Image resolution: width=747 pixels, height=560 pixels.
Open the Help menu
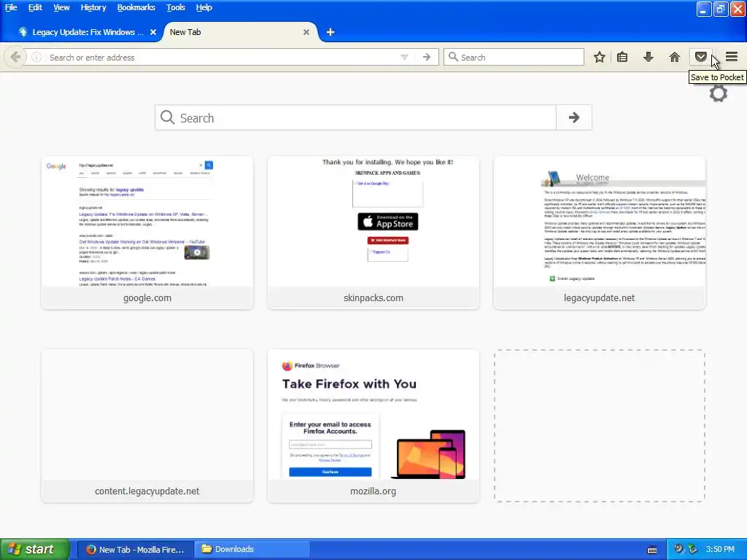point(204,7)
